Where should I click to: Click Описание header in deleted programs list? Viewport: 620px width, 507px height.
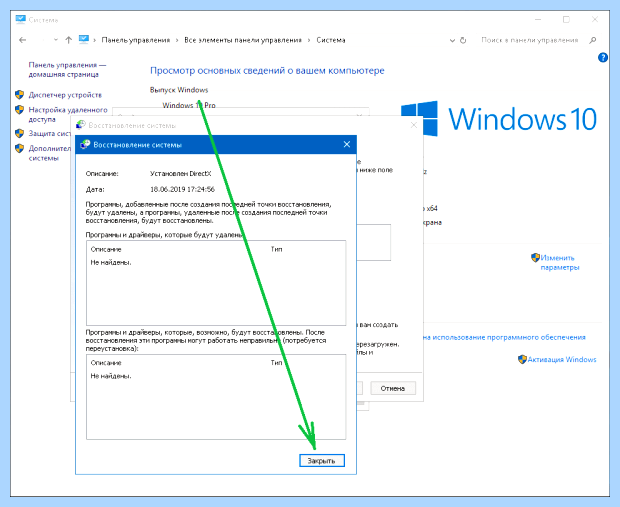click(106, 250)
